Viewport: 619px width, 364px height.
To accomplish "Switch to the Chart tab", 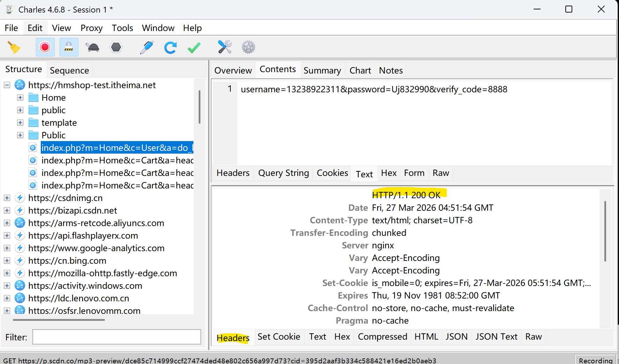I will 360,70.
